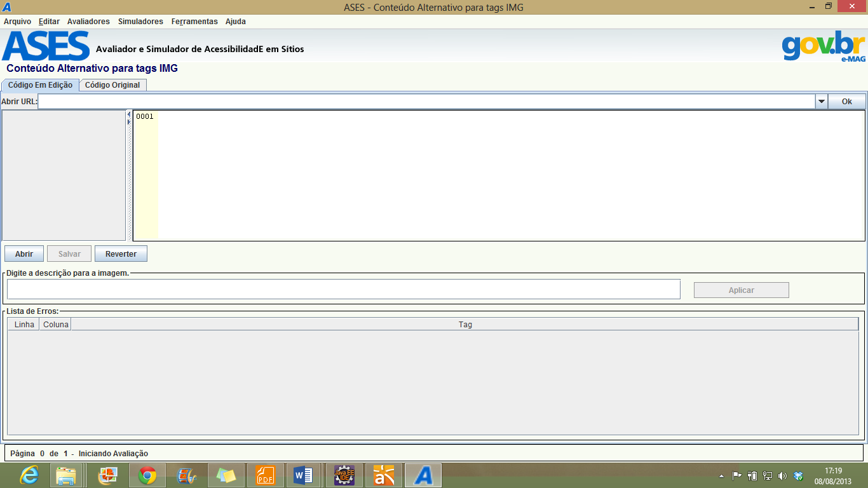The height and width of the screenshot is (488, 868).
Task: Open File Explorer from the taskbar
Action: [66, 475]
